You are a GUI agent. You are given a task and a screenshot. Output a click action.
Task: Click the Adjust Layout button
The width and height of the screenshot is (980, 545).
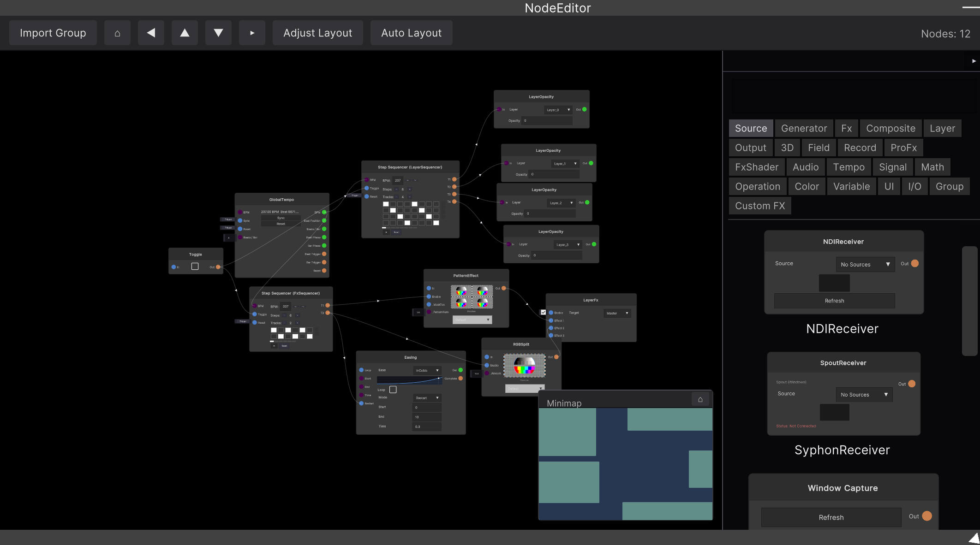[318, 33]
